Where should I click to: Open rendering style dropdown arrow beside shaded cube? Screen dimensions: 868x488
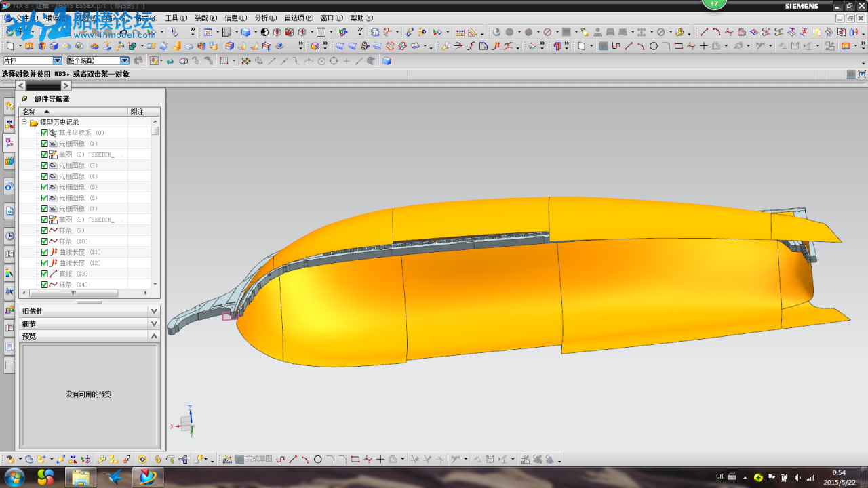tap(255, 32)
